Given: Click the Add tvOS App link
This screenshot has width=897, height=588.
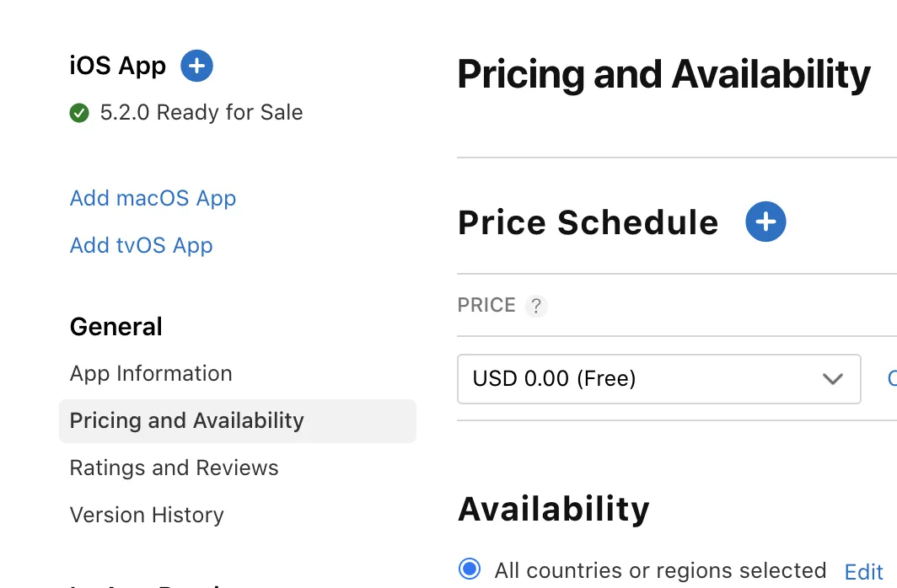Looking at the screenshot, I should (x=141, y=245).
